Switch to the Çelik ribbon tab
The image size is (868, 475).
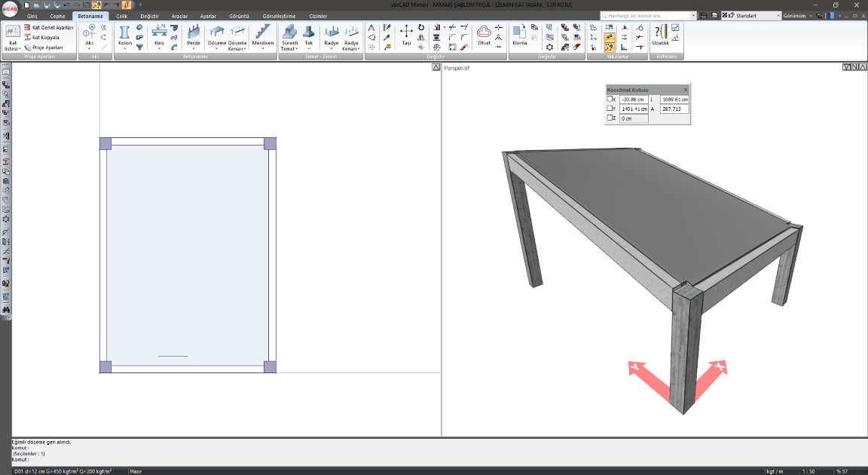121,16
